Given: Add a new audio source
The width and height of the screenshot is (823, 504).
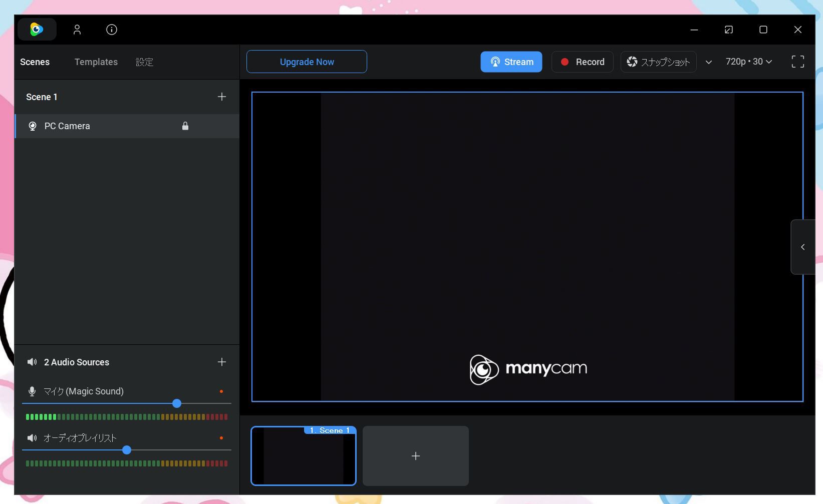Looking at the screenshot, I should coord(222,362).
